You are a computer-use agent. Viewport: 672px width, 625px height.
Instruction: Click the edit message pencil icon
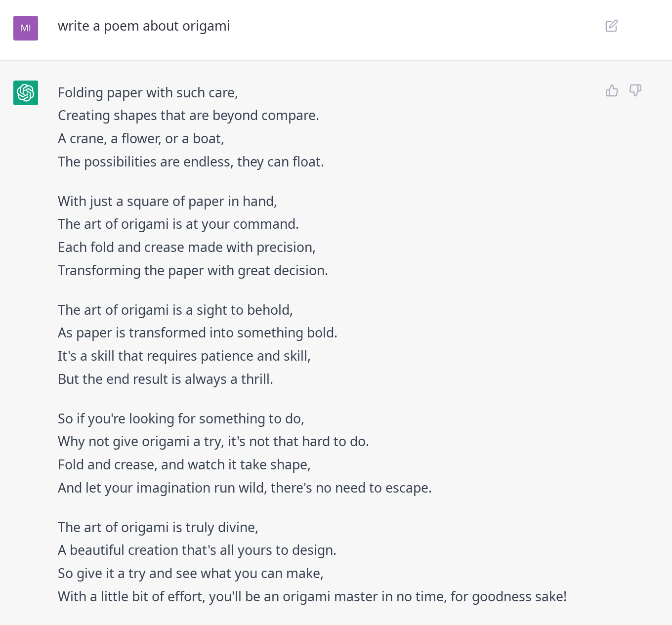point(612,26)
